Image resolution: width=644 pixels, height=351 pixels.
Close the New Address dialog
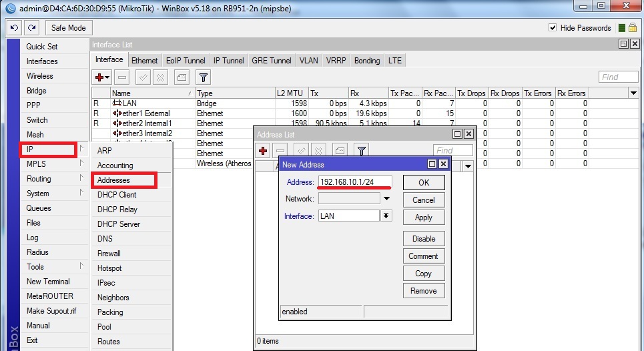click(x=443, y=164)
